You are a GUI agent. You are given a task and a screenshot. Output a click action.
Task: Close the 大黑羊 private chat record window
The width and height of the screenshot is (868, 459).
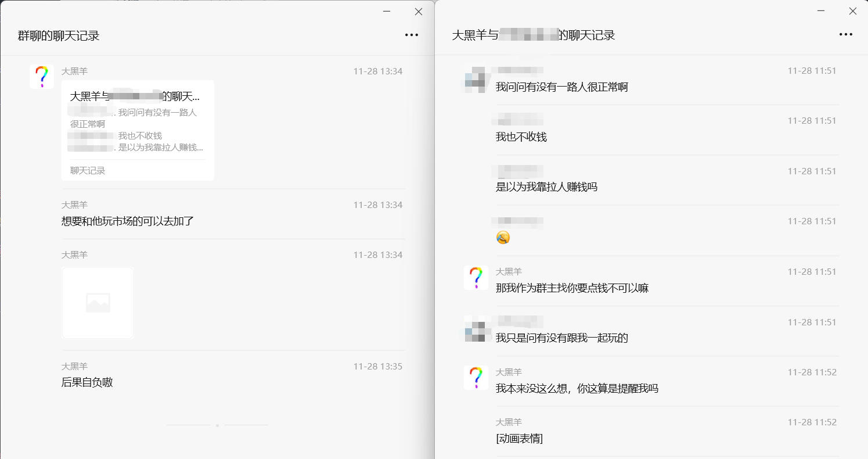(852, 11)
